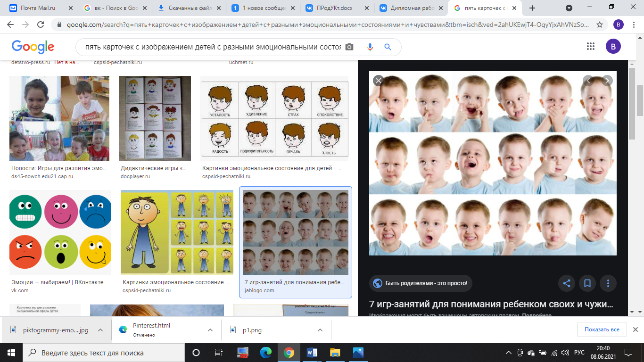Viewport: 644px width, 362px height.
Task: Reload the page with refresh icon
Action: coord(41,25)
